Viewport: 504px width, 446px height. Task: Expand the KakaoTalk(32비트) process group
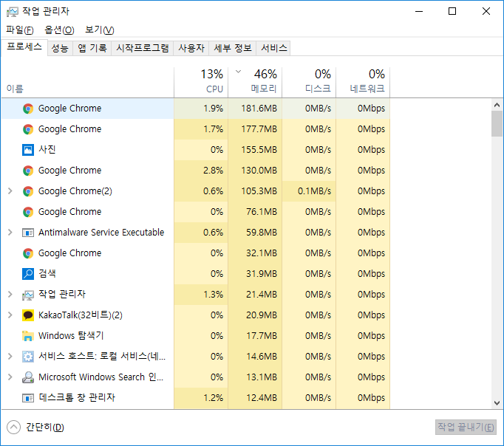10,315
